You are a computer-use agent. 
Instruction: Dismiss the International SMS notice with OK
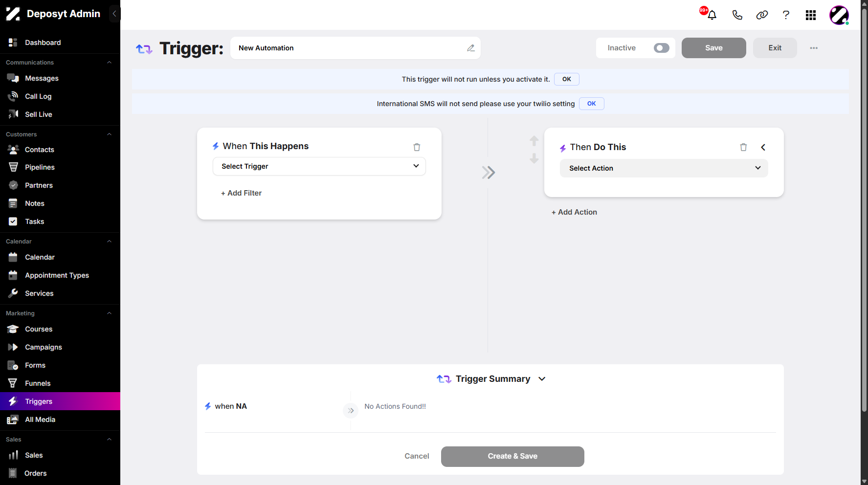pos(591,104)
